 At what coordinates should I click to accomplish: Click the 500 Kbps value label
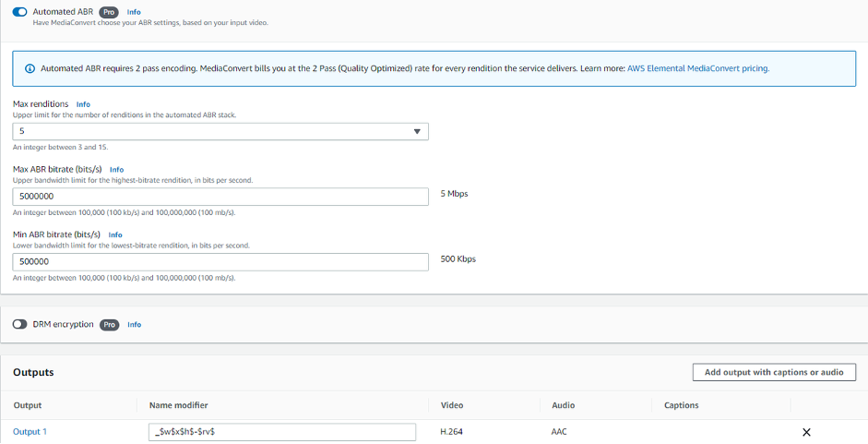pyautogui.click(x=458, y=258)
